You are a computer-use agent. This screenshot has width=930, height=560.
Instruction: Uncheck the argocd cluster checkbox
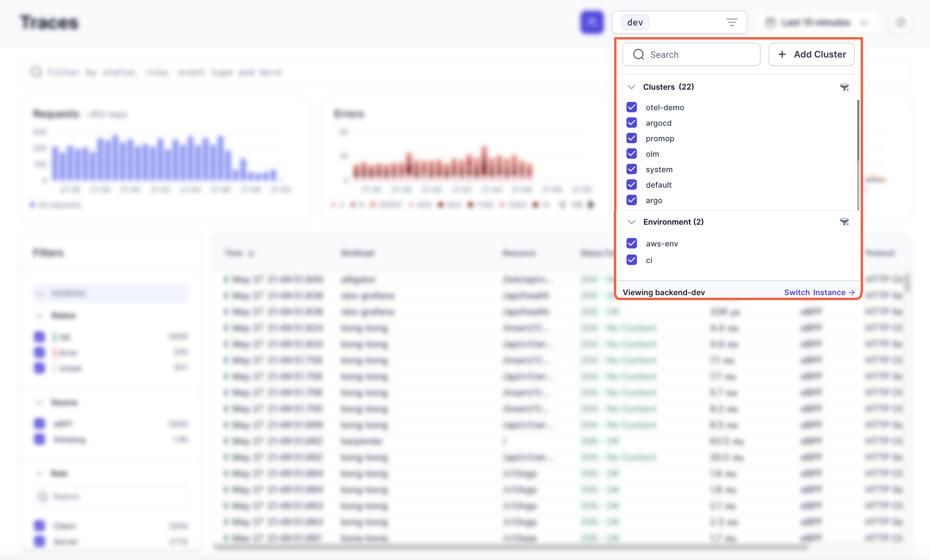[631, 123]
